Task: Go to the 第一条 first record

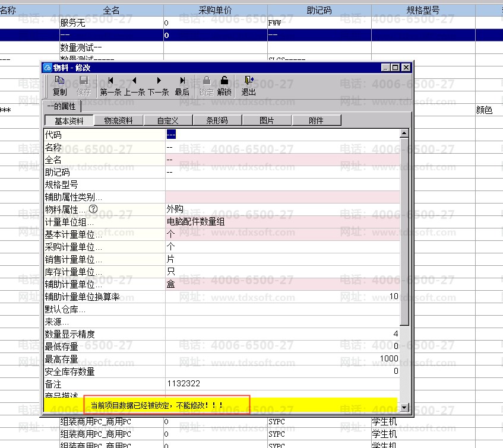Action: coord(110,86)
